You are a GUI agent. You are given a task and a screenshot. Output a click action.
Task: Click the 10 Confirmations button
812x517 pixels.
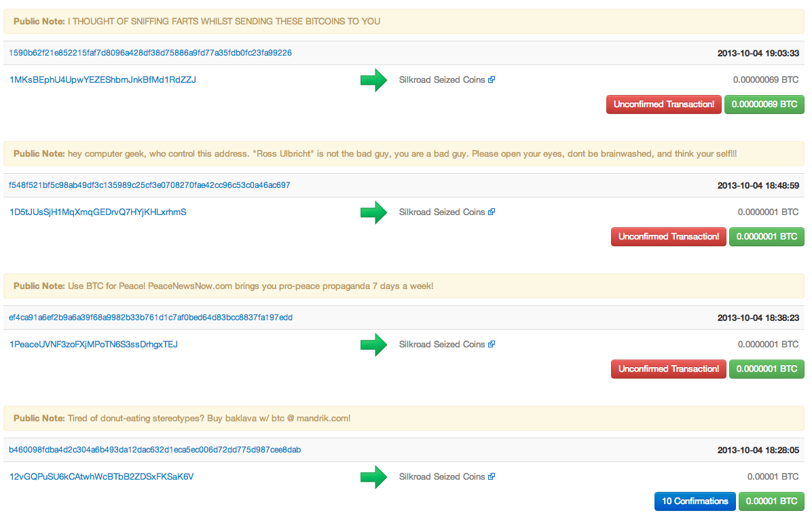tap(695, 501)
